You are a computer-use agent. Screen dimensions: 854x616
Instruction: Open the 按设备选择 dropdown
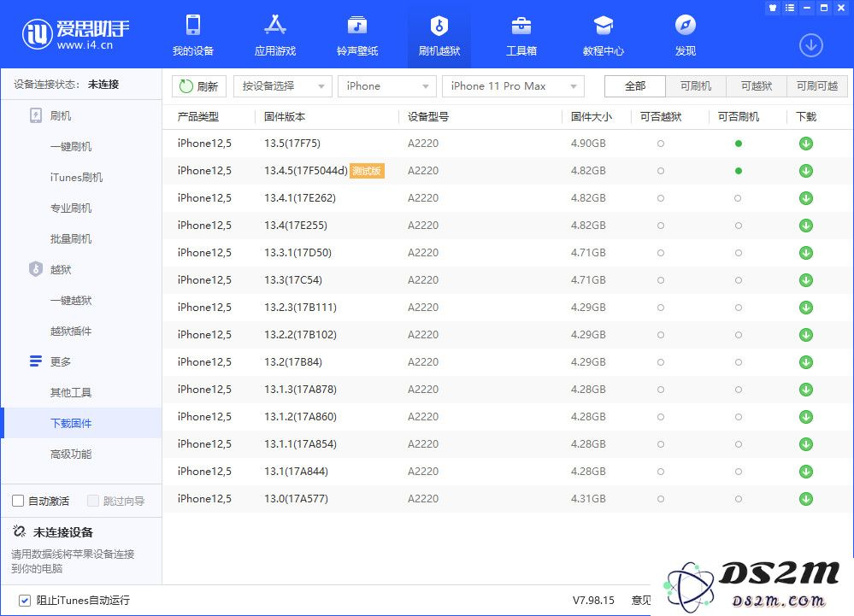coord(283,86)
